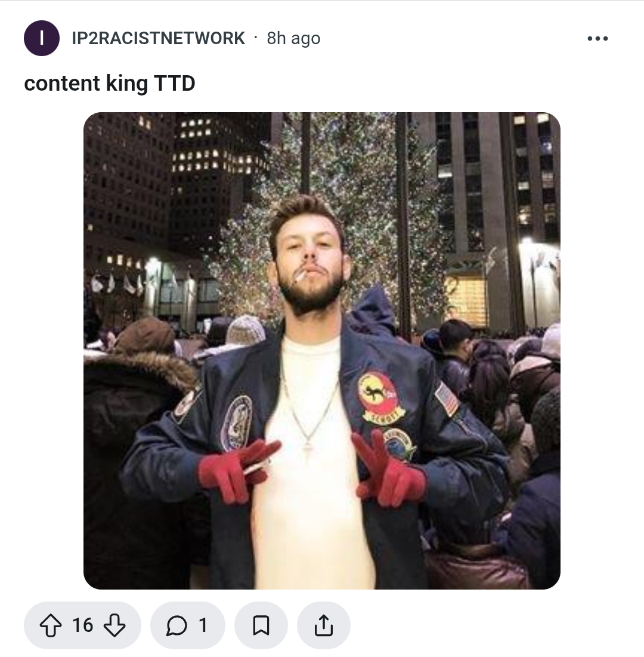The width and height of the screenshot is (644, 657).
Task: Open the post's photo in full view
Action: 322,351
